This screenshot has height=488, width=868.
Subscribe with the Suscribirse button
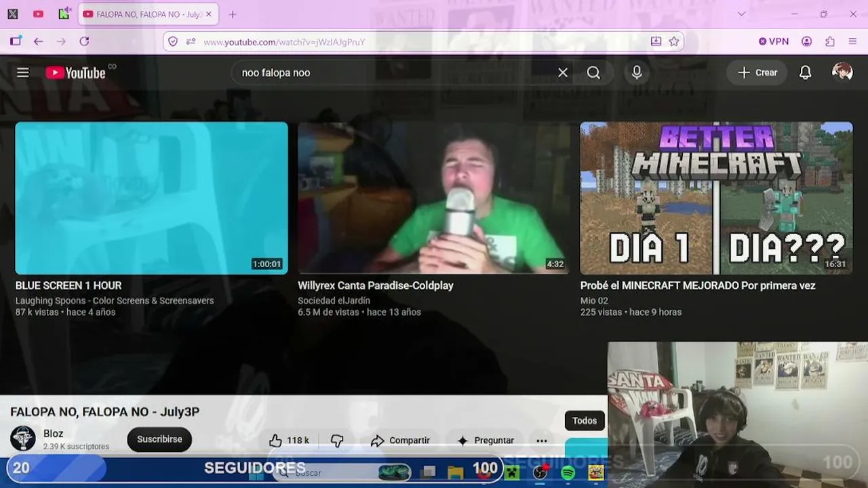[159, 439]
